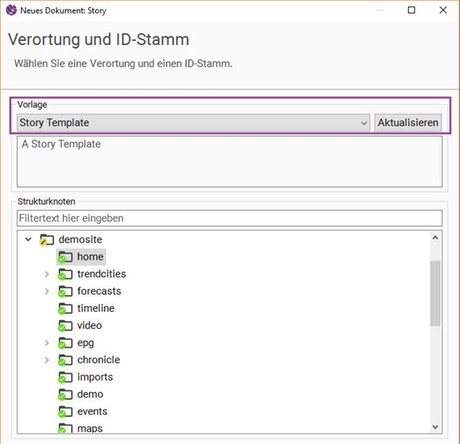Select the demo node label
This screenshot has width=460, height=444.
90,394
